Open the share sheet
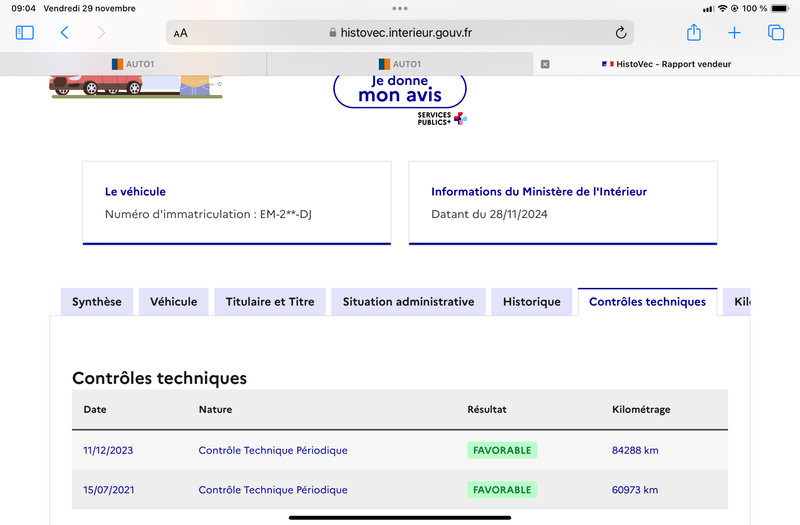This screenshot has width=800, height=525. (x=693, y=32)
